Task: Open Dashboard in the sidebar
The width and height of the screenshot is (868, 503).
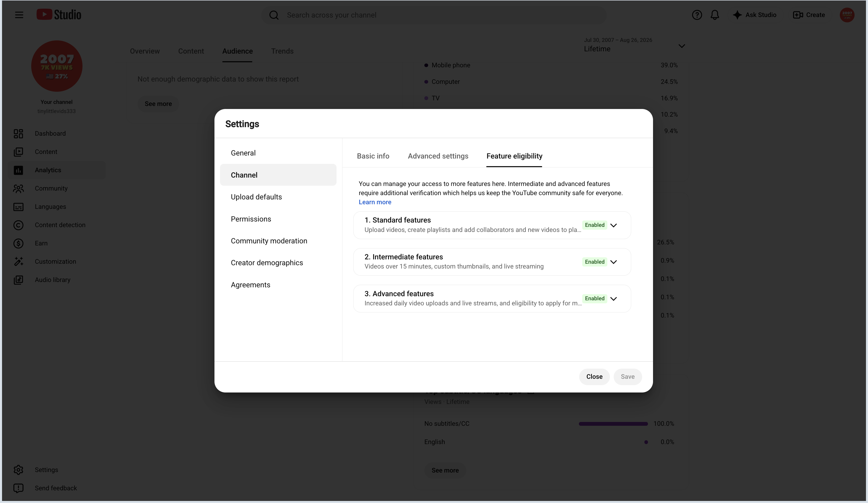Action: [x=57, y=133]
